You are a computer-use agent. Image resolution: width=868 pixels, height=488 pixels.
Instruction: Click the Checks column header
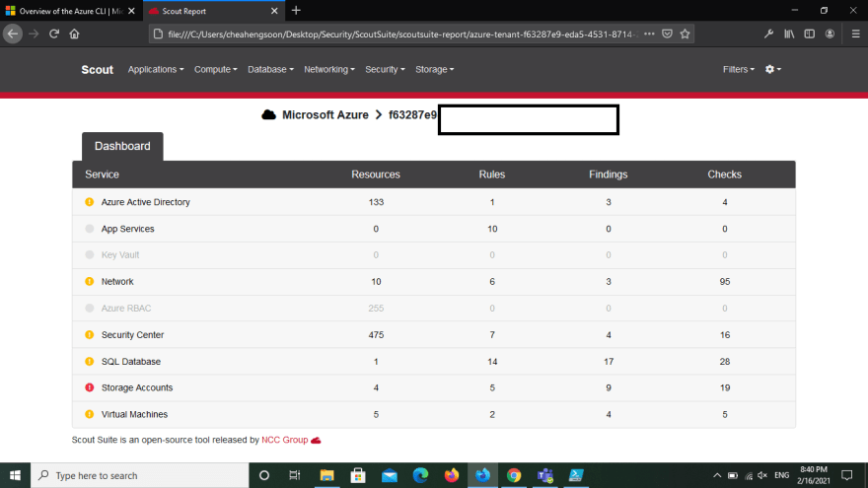point(724,174)
